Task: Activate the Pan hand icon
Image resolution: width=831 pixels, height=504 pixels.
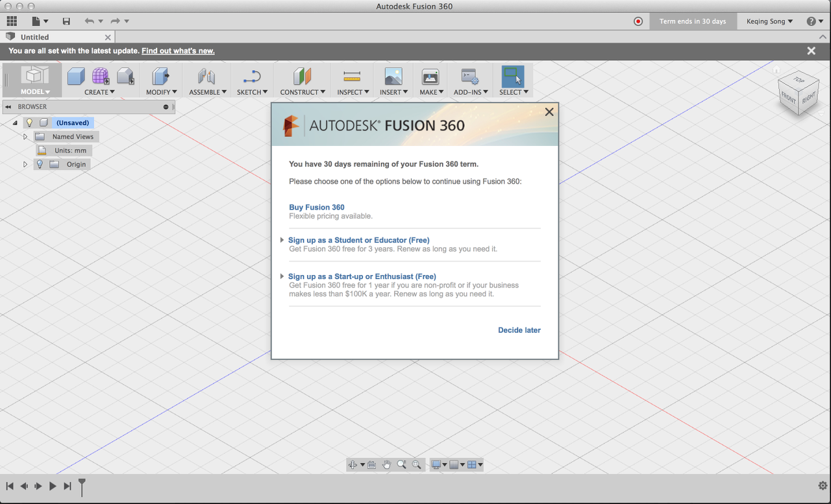Action: (387, 464)
